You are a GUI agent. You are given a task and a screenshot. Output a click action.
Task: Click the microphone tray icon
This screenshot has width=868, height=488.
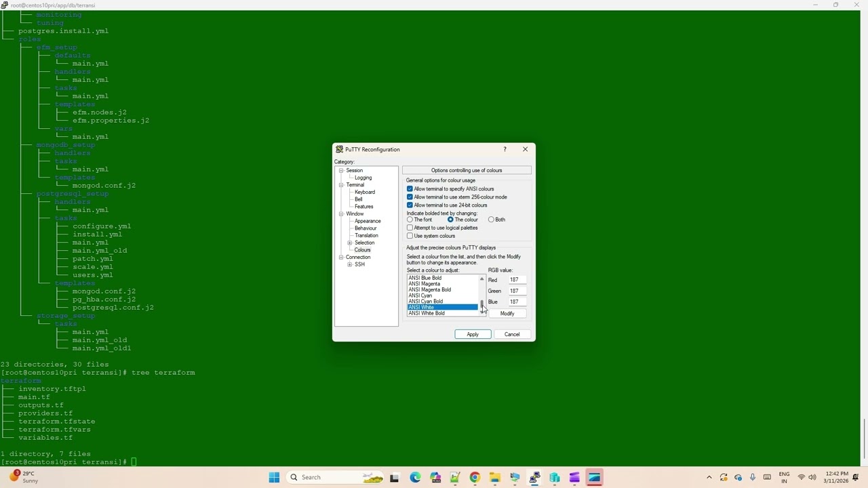(x=753, y=477)
